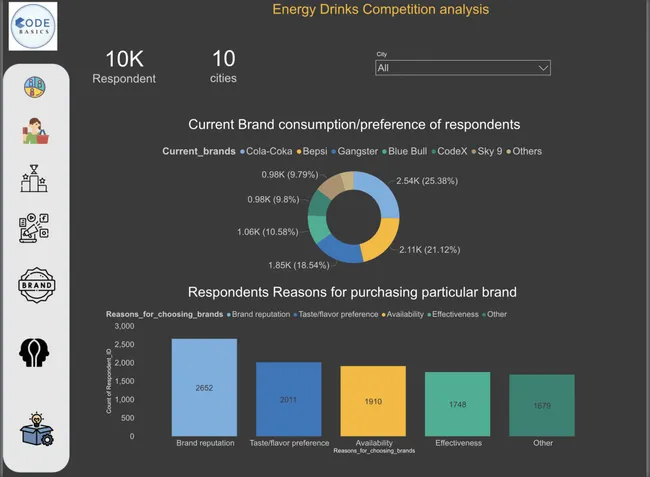Click the 1.06K (10.58%) data label

(267, 232)
